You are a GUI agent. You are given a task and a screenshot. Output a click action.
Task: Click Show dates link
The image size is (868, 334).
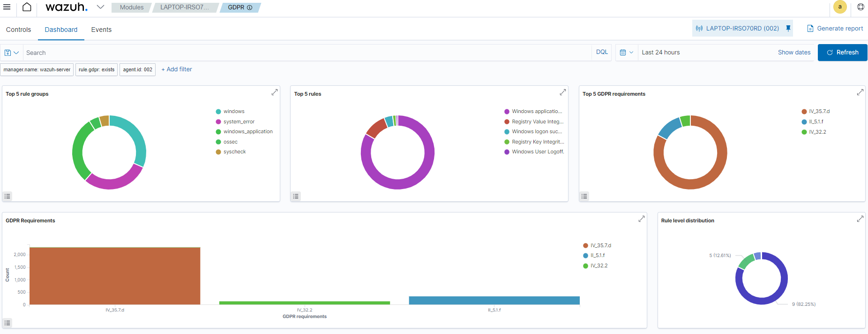coord(794,53)
